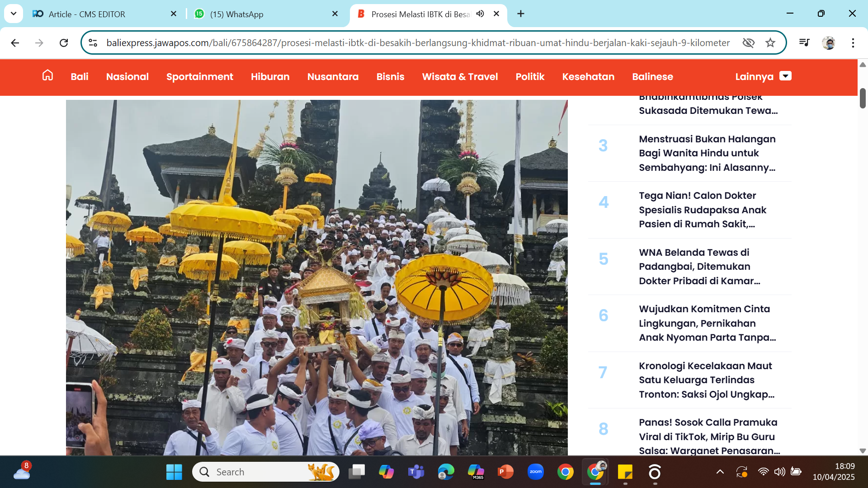Read Wujudkan Komitmen Cinta Lingkungan article
868x488 pixels.
pos(708,323)
